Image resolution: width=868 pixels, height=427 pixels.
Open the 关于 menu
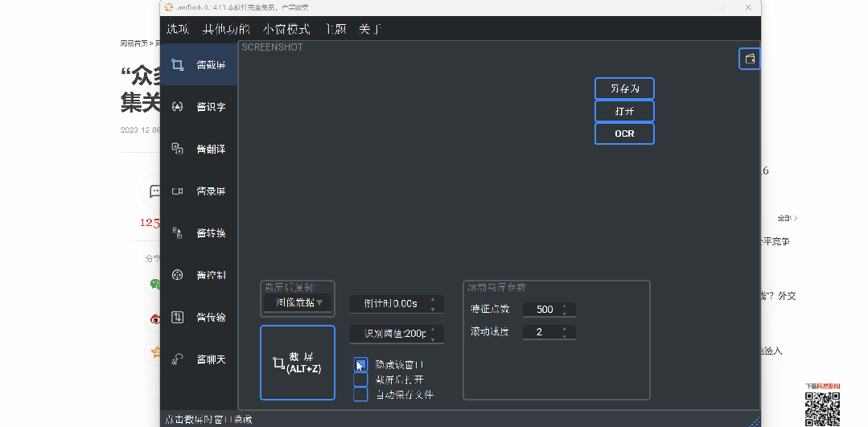tap(370, 29)
